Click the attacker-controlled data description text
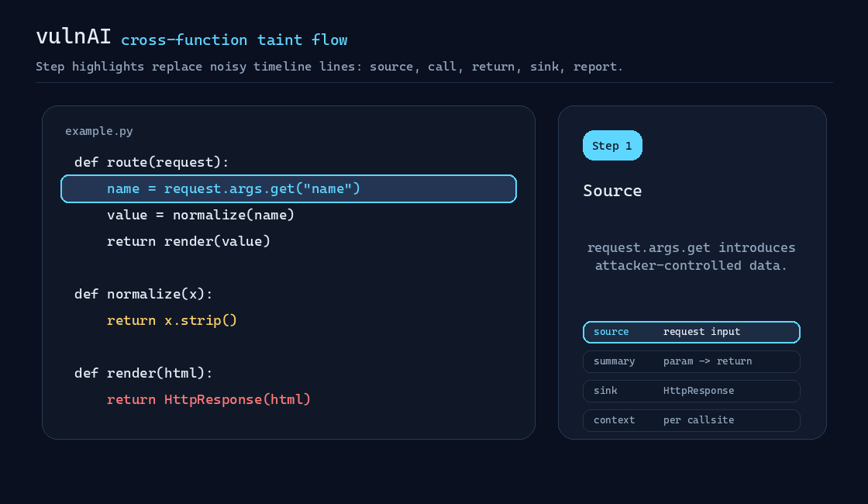The width and height of the screenshot is (868, 504). (691, 257)
